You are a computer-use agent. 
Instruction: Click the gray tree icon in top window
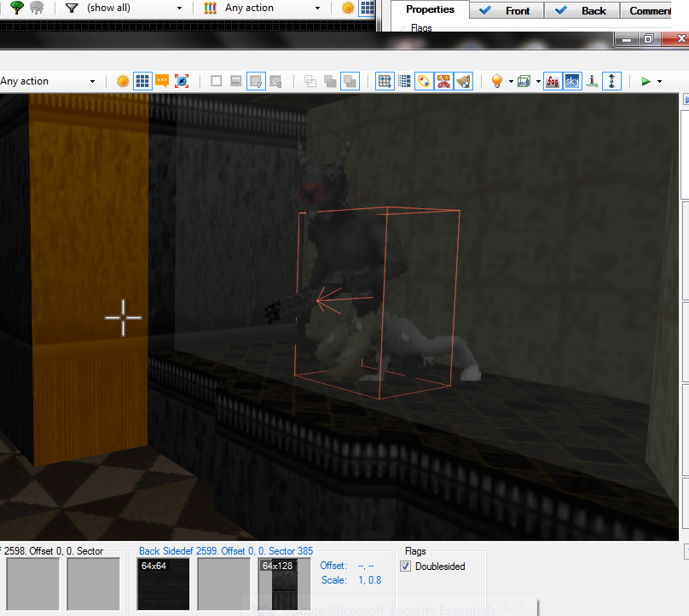click(x=37, y=8)
